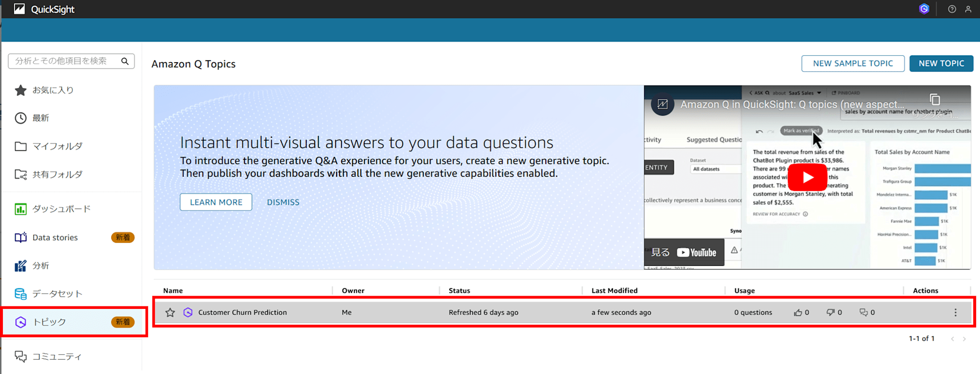Open the Amazon Q icon in top bar
This screenshot has height=374, width=980.
924,9
